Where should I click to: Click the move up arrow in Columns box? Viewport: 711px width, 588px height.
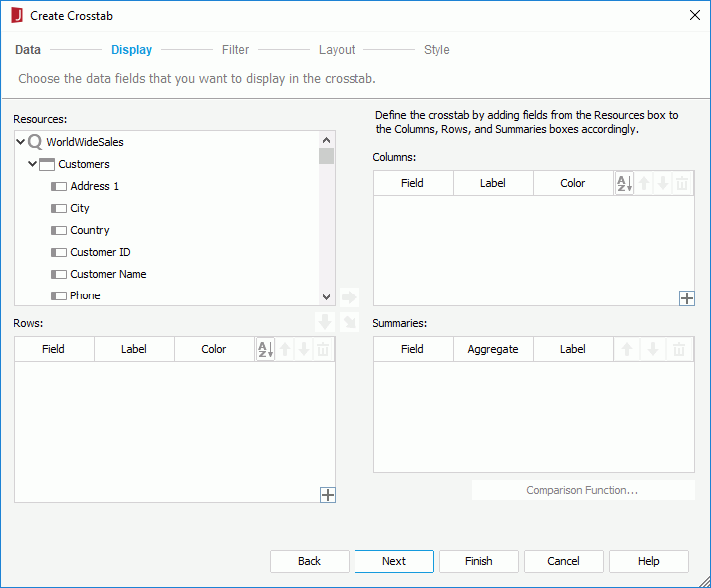click(x=644, y=183)
